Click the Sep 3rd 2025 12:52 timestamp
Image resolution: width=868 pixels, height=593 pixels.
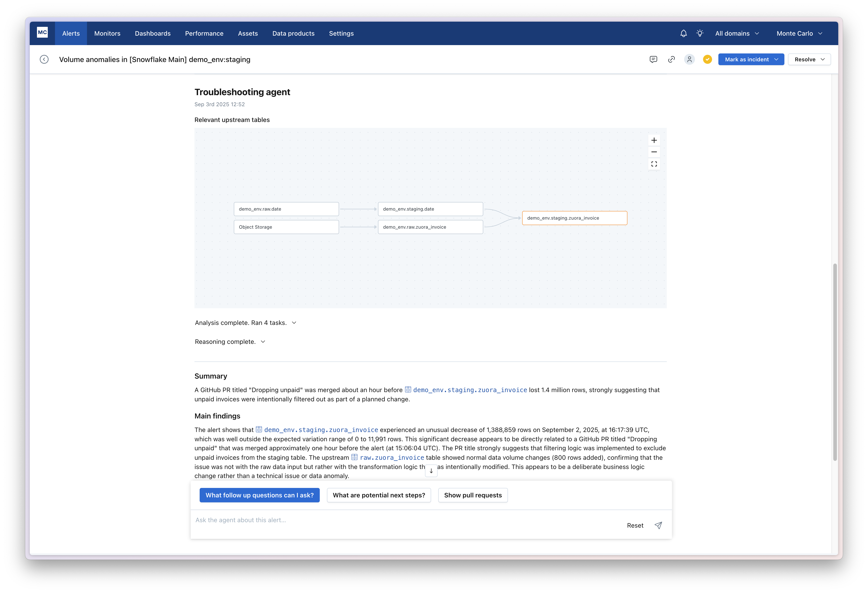coord(220,104)
